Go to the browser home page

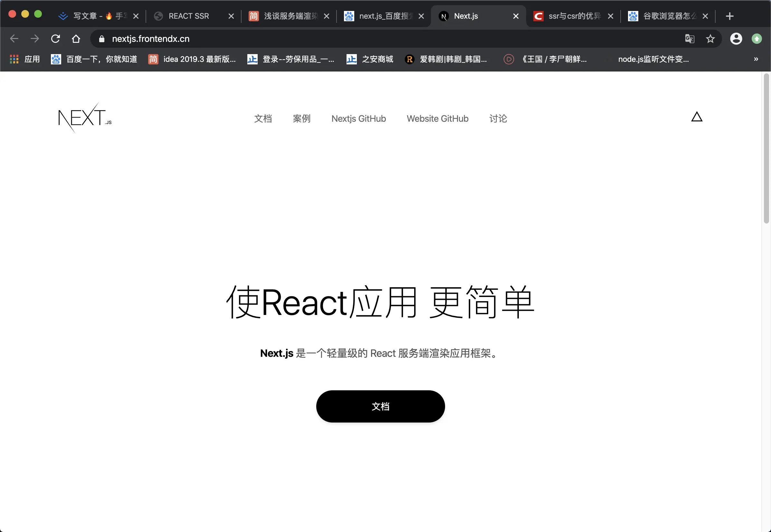pyautogui.click(x=76, y=39)
